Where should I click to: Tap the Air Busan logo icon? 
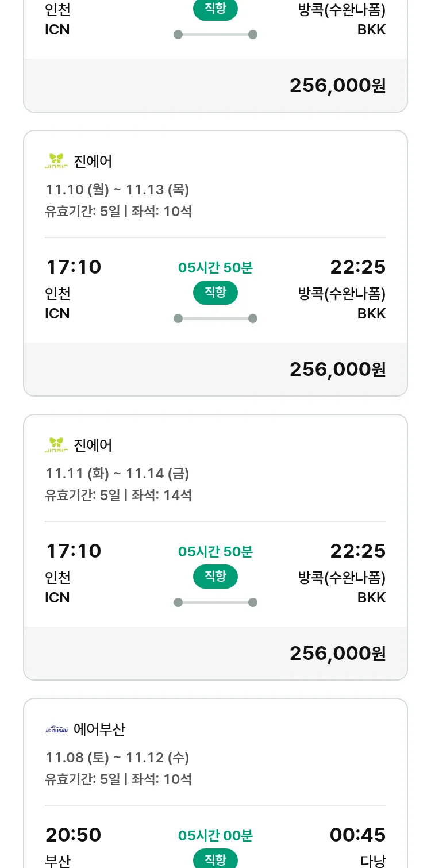coord(56,729)
